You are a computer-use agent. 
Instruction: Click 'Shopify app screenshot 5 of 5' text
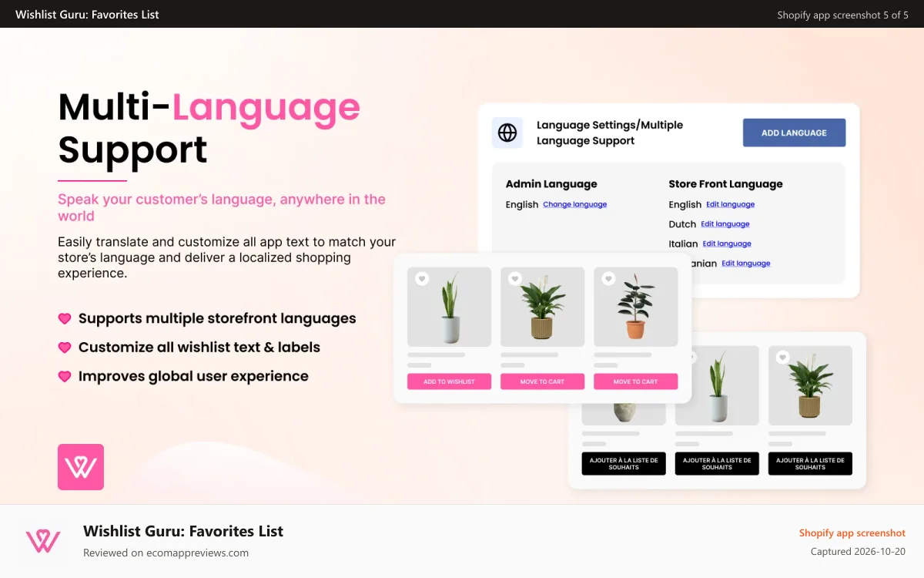coord(843,15)
